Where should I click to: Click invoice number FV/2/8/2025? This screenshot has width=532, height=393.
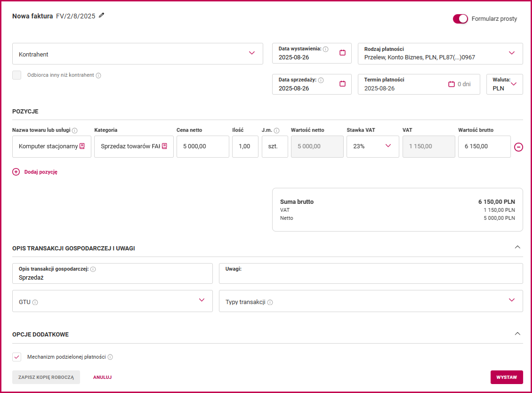(x=76, y=16)
